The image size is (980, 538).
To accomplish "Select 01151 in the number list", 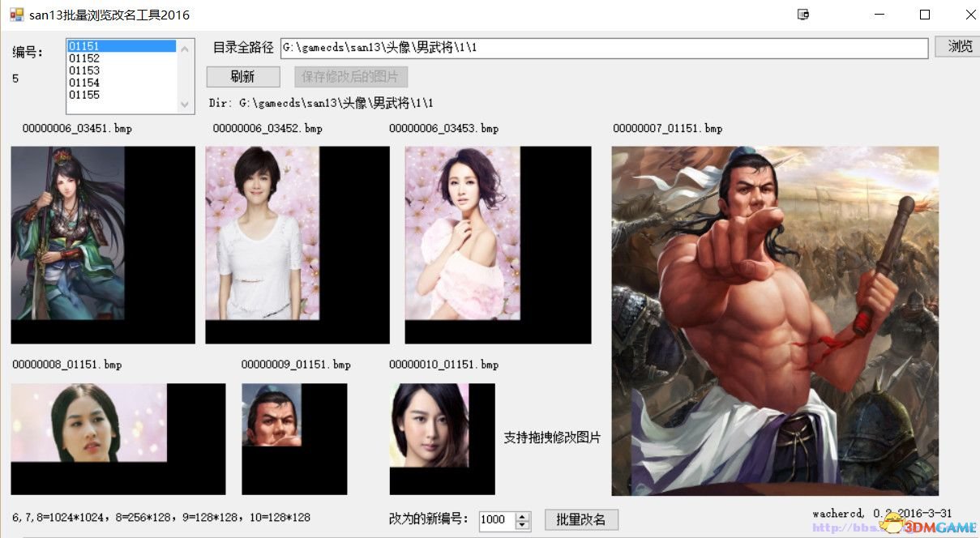I will tap(122, 46).
